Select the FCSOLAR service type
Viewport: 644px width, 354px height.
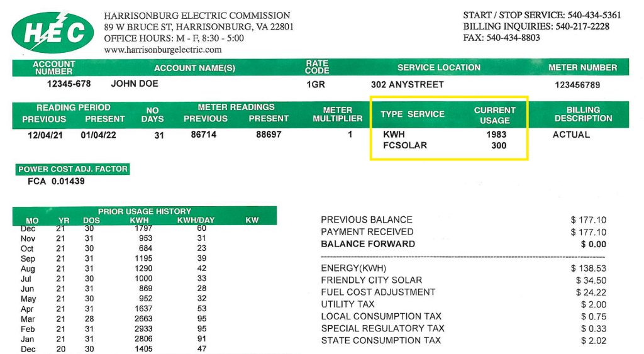404,145
